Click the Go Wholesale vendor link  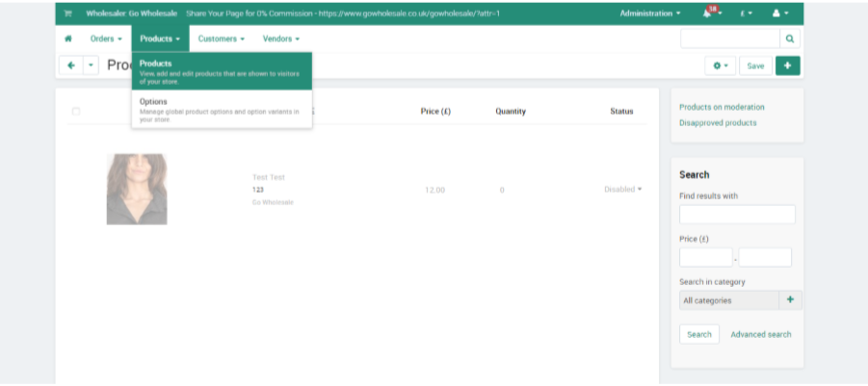[273, 202]
